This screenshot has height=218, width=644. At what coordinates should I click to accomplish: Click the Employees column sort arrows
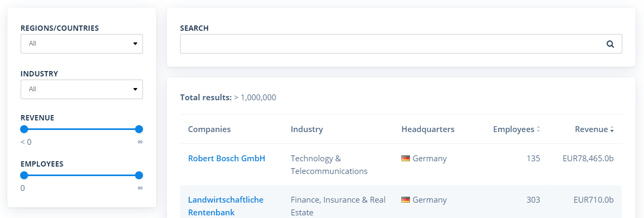point(539,129)
